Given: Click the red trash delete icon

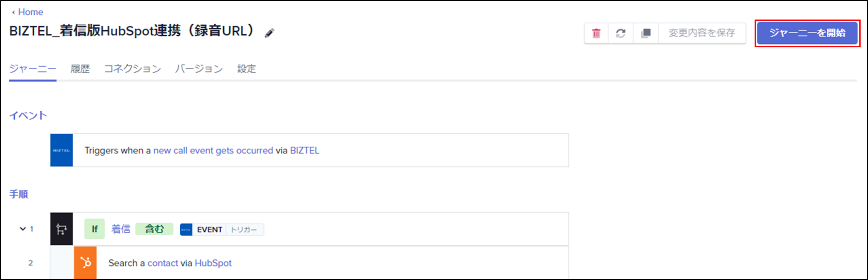Looking at the screenshot, I should [596, 33].
